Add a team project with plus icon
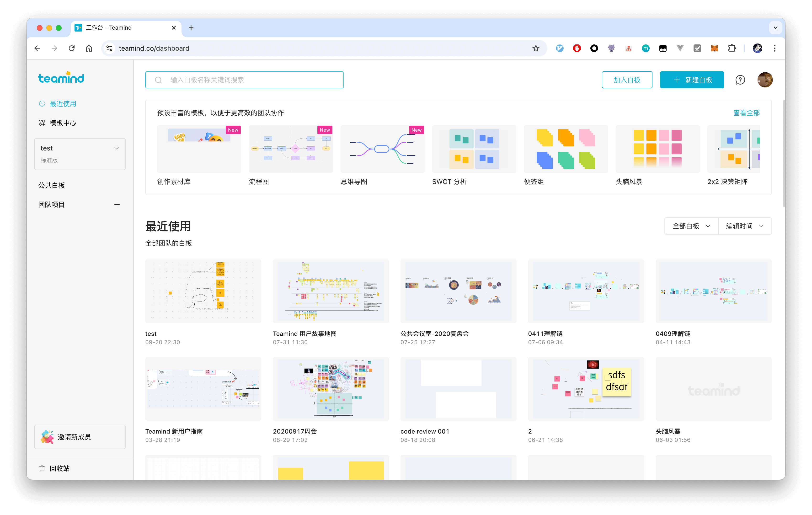This screenshot has height=515, width=812. [117, 204]
